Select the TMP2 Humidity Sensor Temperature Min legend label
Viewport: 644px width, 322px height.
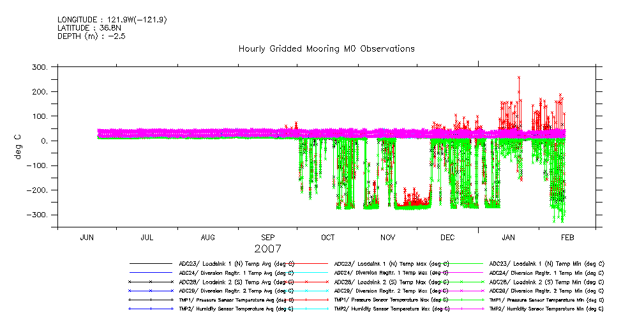pyautogui.click(x=547, y=308)
